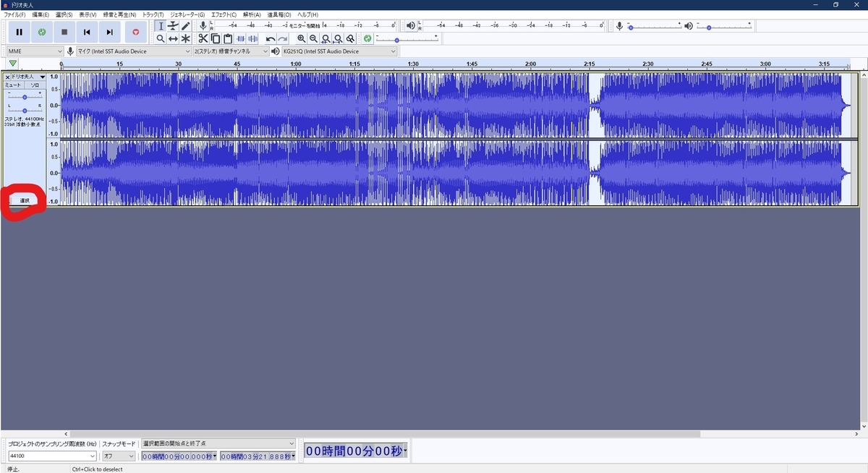The image size is (868, 473).
Task: Open the マイク recording device dropdown
Action: coord(133,51)
